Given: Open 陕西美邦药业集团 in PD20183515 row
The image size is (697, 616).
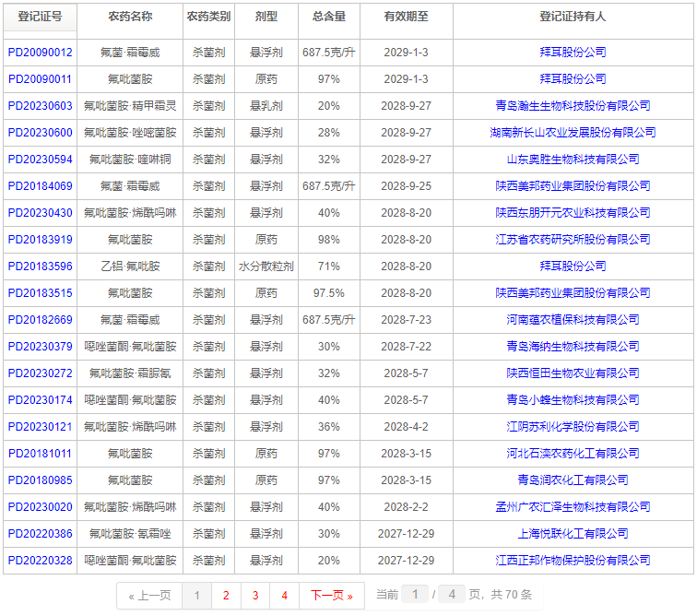Looking at the screenshot, I should 573,293.
